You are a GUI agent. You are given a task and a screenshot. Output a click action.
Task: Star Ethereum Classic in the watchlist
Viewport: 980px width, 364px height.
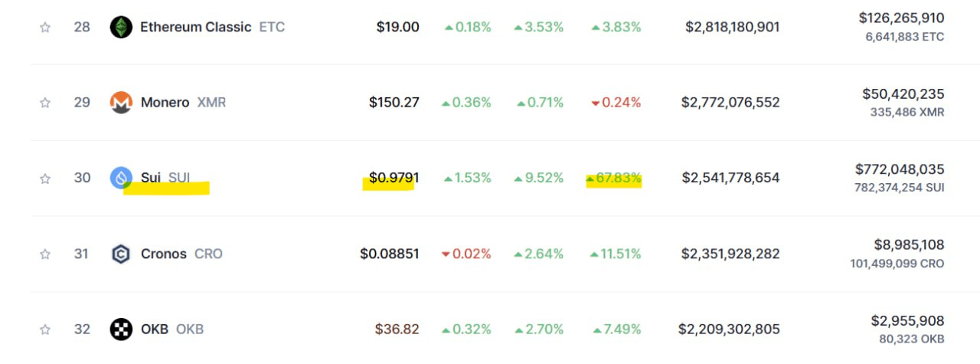pyautogui.click(x=45, y=28)
